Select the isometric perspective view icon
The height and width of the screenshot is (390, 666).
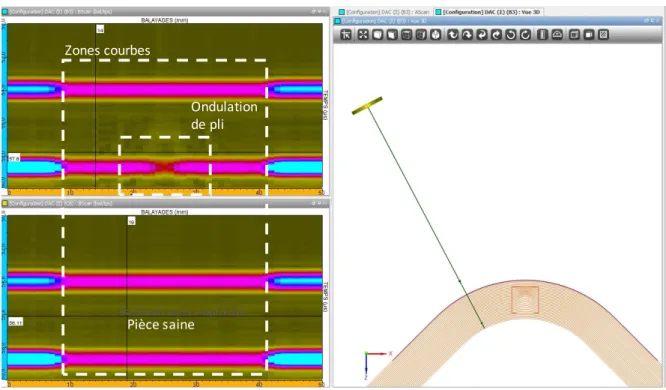click(435, 35)
